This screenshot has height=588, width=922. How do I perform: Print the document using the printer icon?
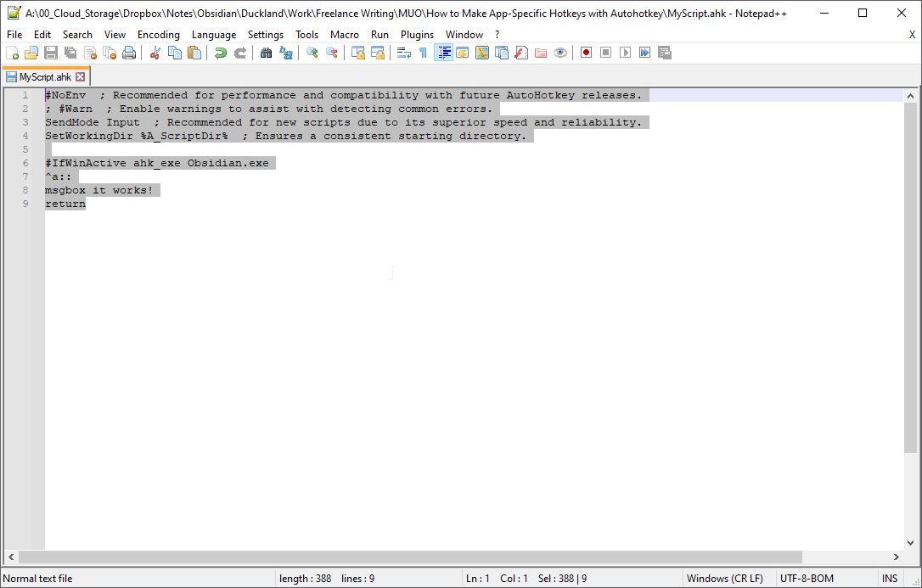[x=129, y=53]
